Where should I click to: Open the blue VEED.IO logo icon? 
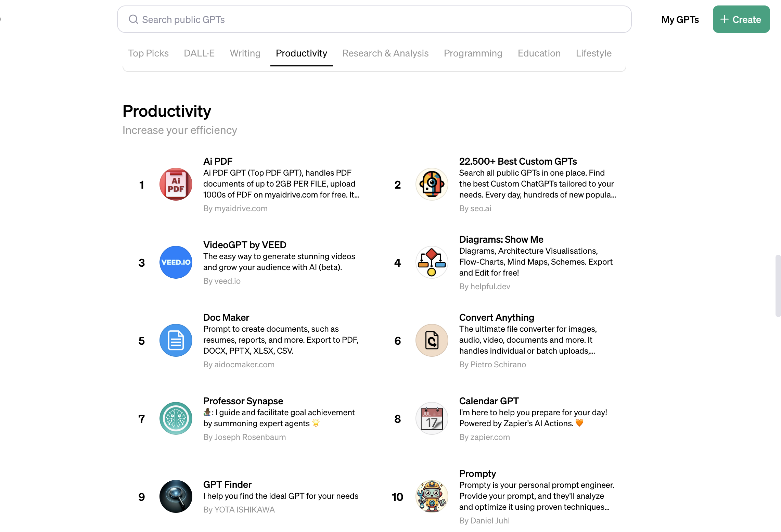click(176, 262)
